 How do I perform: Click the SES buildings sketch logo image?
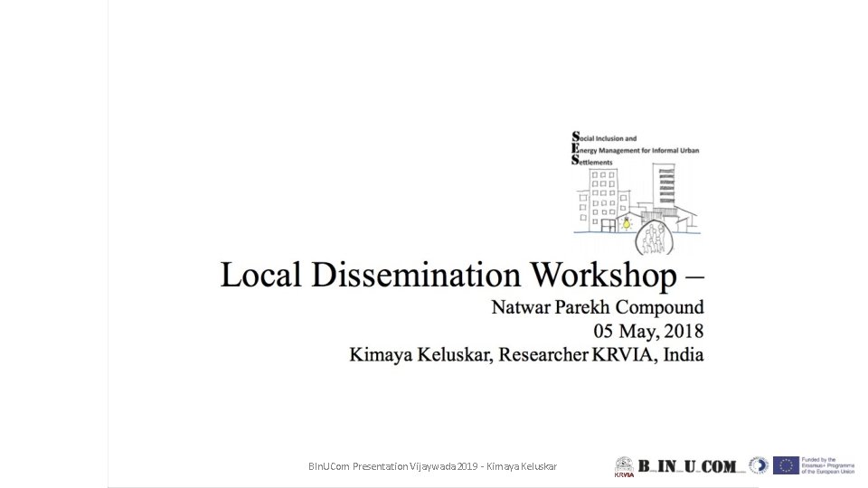637,209
